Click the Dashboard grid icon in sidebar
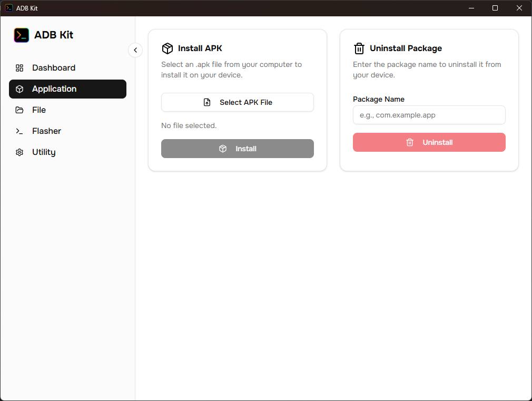Image resolution: width=532 pixels, height=401 pixels. tap(19, 68)
